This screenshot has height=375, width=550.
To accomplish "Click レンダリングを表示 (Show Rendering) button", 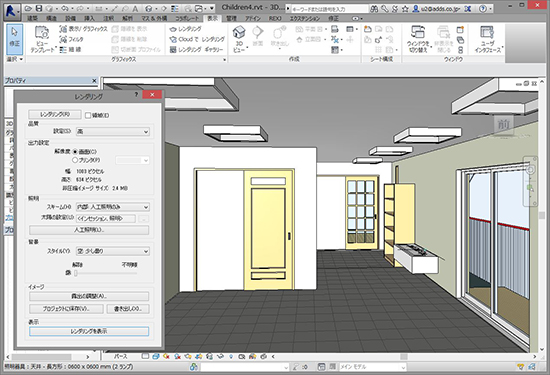I will [x=89, y=331].
